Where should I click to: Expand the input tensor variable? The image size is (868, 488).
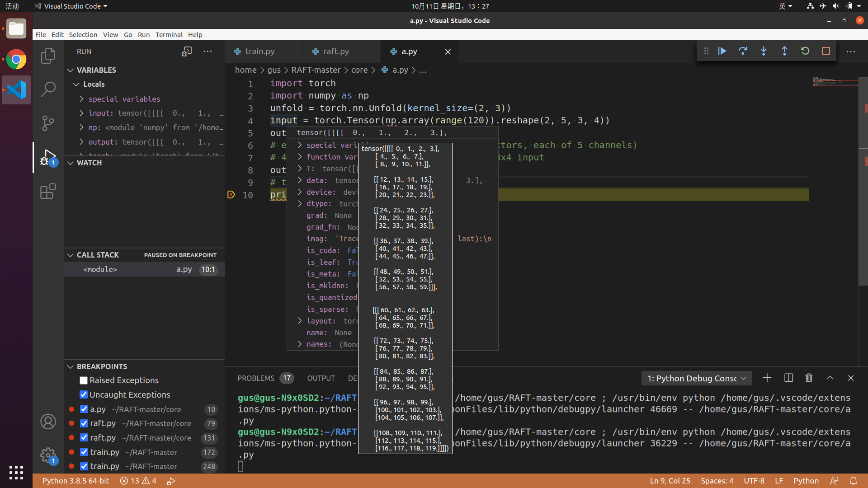point(81,113)
